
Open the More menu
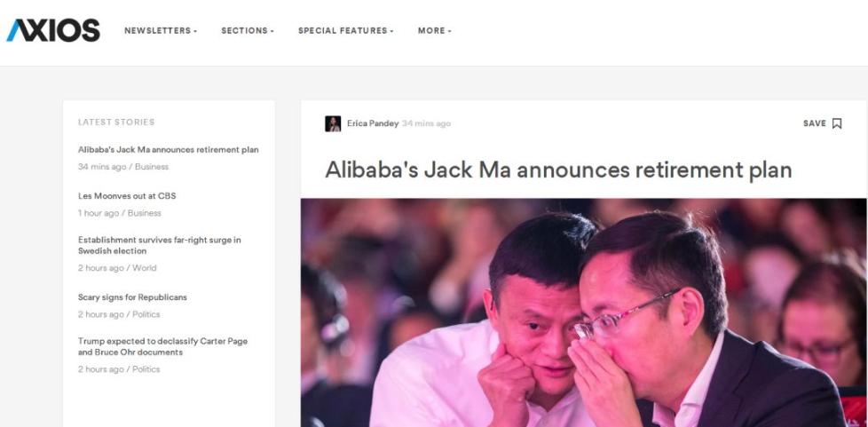click(435, 30)
